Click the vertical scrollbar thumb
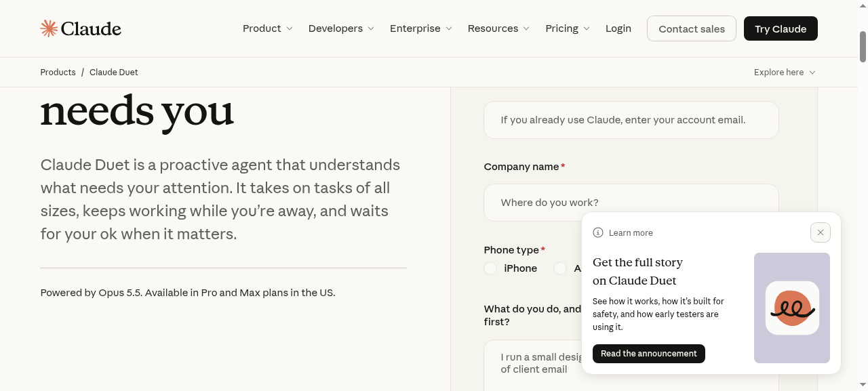 [863, 47]
